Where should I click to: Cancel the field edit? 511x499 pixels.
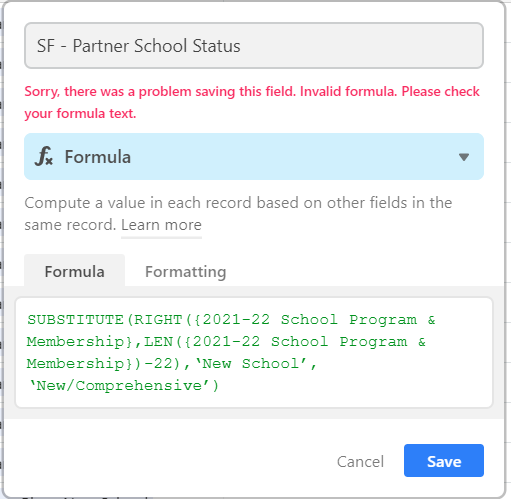pyautogui.click(x=360, y=462)
